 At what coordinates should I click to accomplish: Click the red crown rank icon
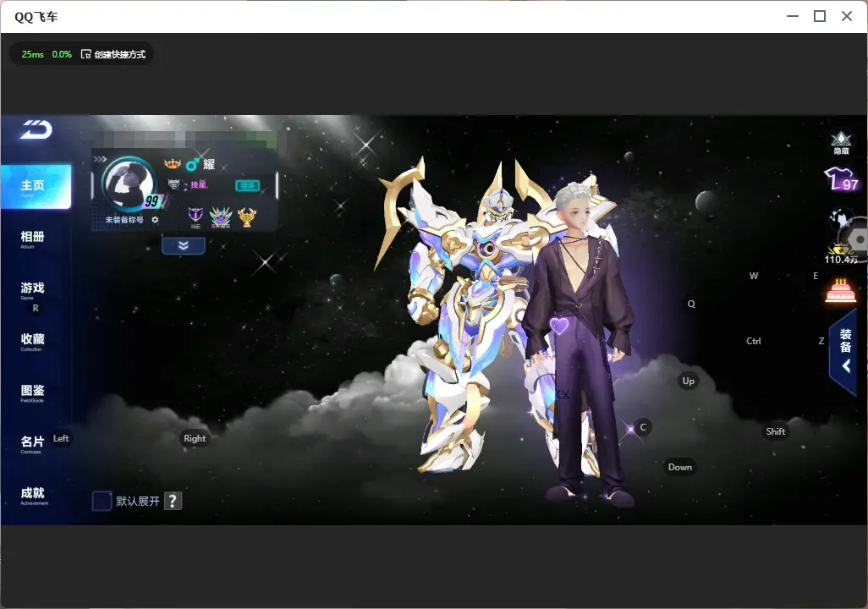pyautogui.click(x=173, y=163)
